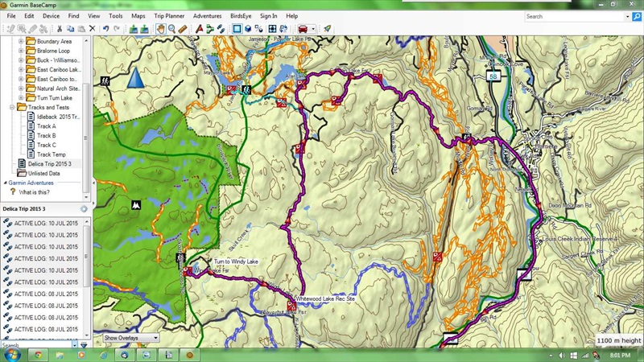The image size is (644, 362).
Task: Open the activity profile dropdown arrow
Action: pos(313,29)
